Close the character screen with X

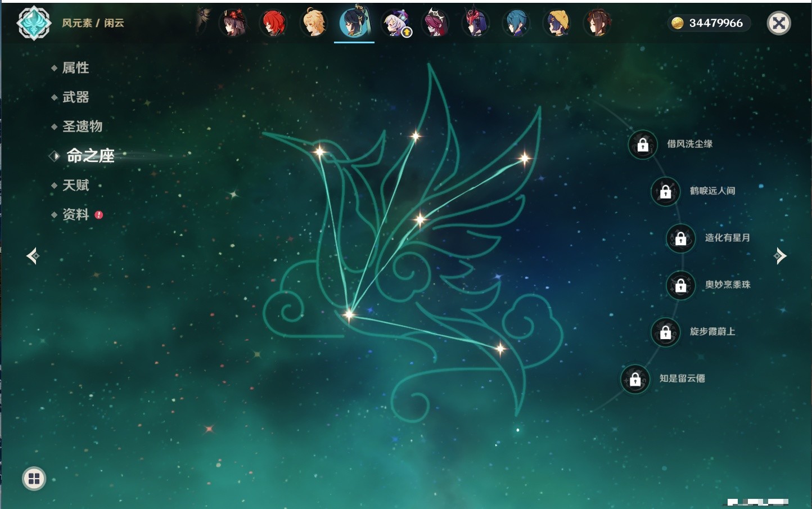(779, 23)
